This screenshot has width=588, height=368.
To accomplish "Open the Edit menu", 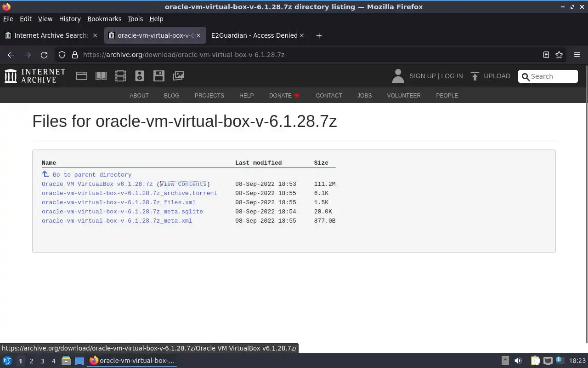I will (x=26, y=19).
